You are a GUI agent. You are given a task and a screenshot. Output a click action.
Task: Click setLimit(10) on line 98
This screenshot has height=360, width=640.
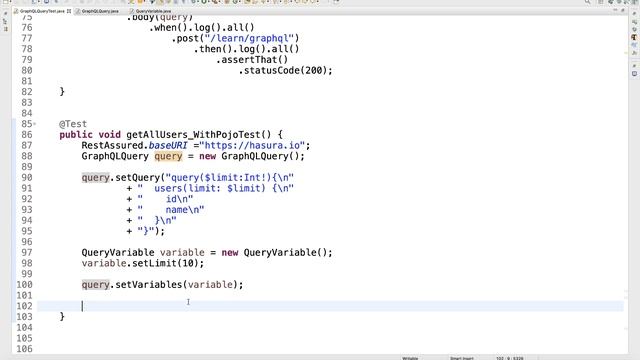tap(165, 263)
